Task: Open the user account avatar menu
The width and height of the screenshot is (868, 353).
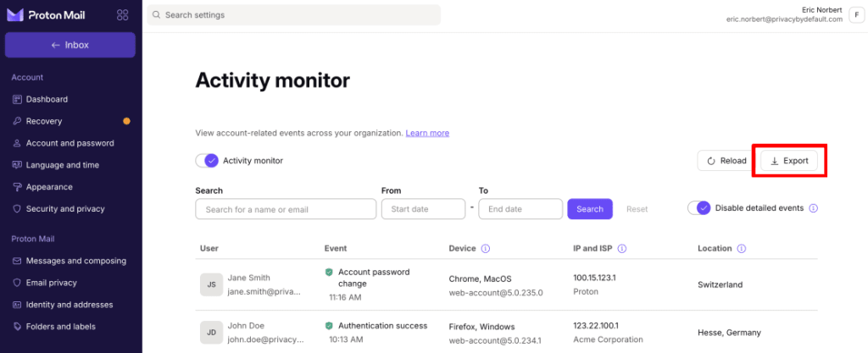Action: (x=856, y=15)
